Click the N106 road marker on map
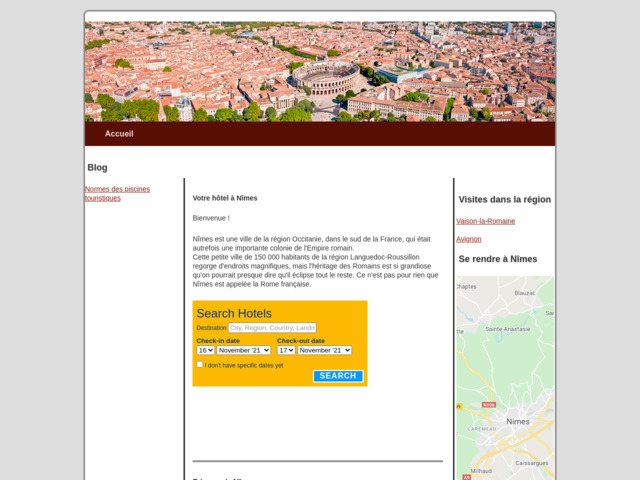The height and width of the screenshot is (480, 640). point(488,404)
